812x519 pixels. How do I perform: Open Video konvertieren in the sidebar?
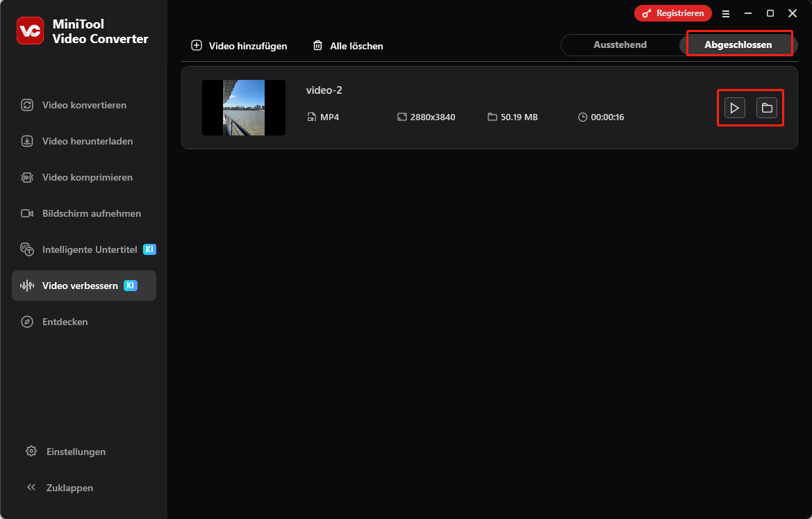(84, 105)
